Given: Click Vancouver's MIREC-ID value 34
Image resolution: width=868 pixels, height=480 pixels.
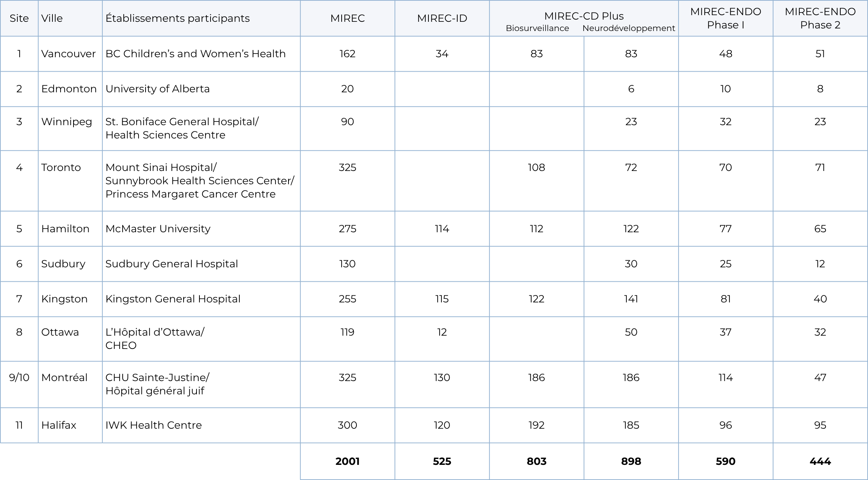Looking at the screenshot, I should pos(442,54).
